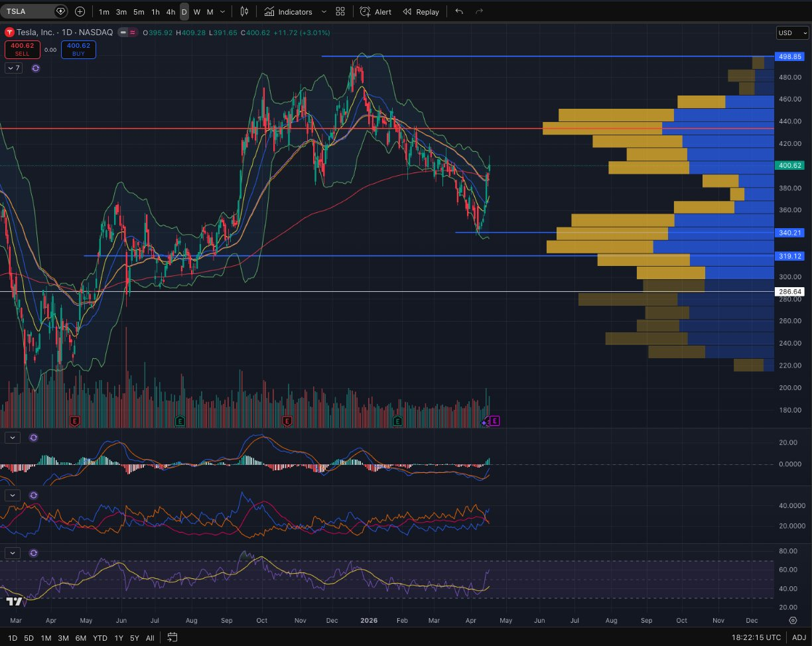Click the earnings E marker near late April
The height and width of the screenshot is (646, 812).
pyautogui.click(x=75, y=420)
